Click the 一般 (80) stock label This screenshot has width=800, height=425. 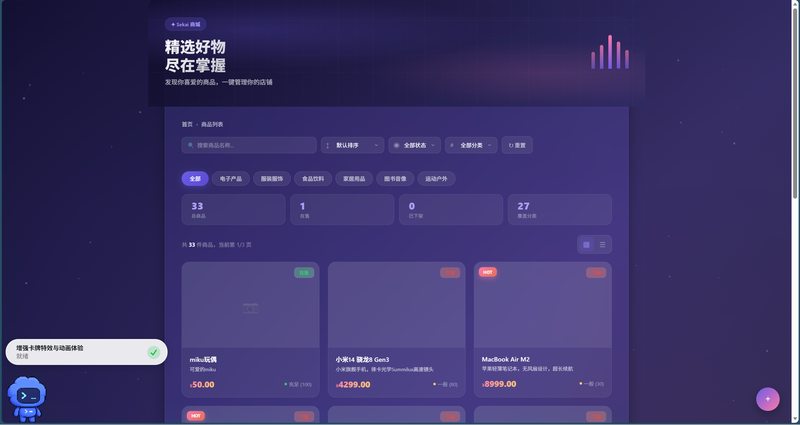point(445,384)
